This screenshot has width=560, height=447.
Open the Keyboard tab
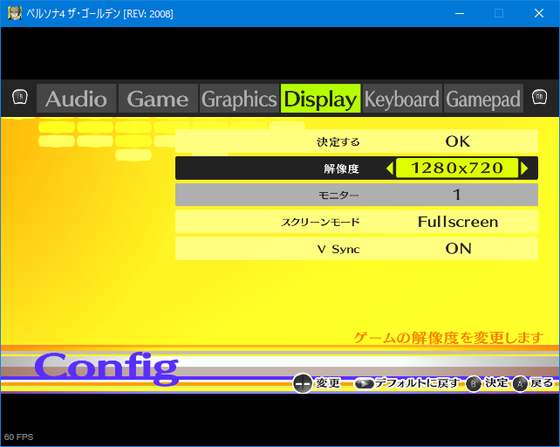(402, 99)
